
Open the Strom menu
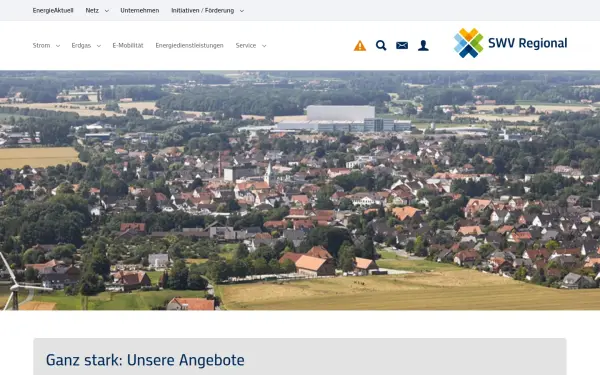(41, 46)
